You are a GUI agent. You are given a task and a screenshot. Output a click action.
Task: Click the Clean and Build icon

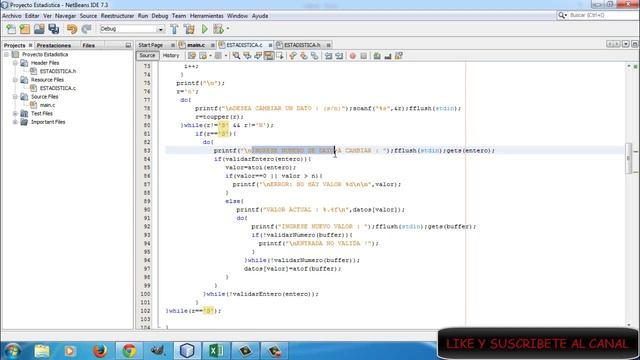tap(189, 29)
